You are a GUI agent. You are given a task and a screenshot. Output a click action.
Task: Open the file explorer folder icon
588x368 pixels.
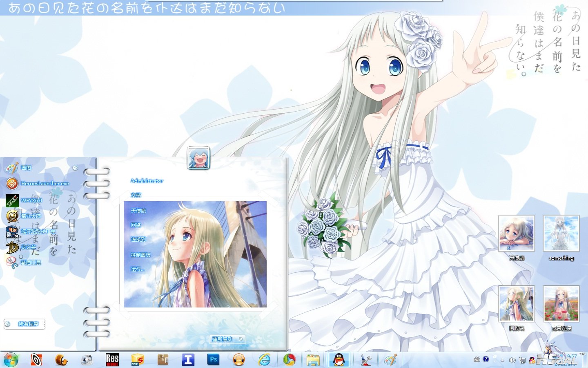(x=313, y=360)
